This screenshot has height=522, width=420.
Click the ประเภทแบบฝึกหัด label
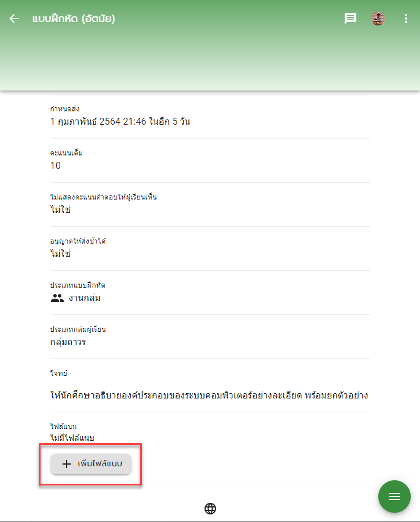pos(78,285)
